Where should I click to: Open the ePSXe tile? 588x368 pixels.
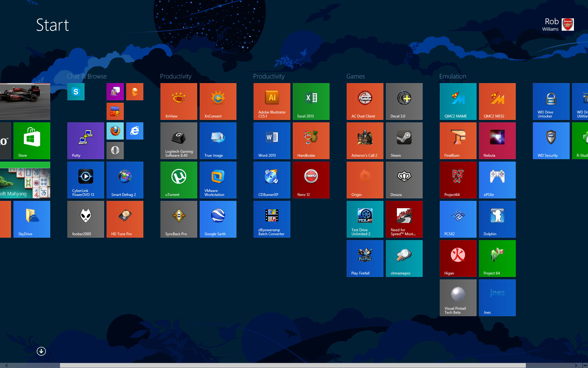pyautogui.click(x=497, y=180)
